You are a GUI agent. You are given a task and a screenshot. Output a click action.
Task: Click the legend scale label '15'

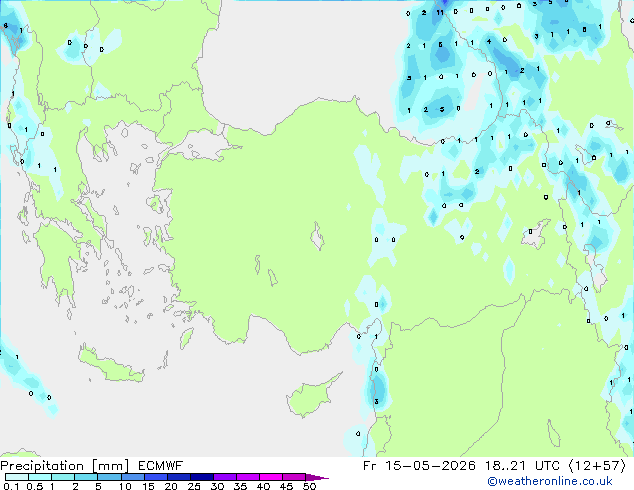tap(148, 486)
